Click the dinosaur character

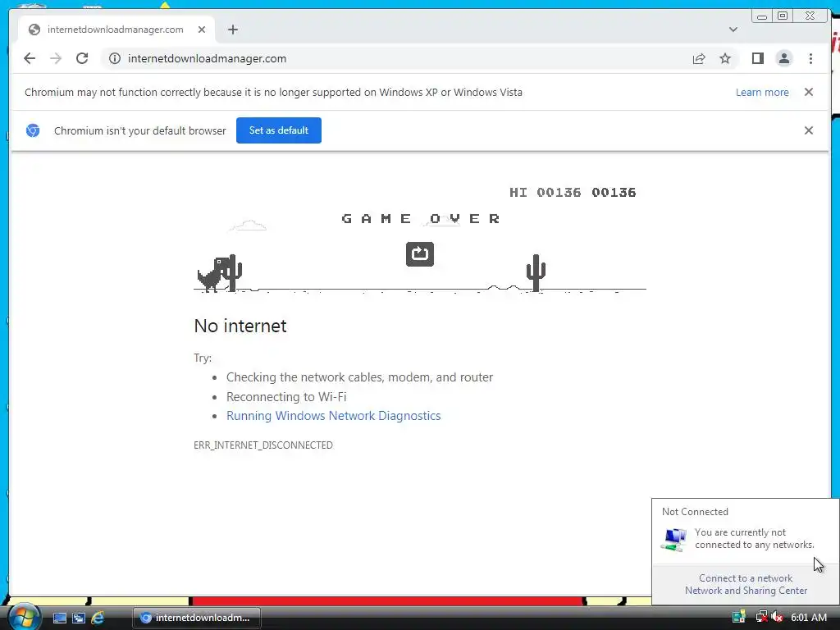pos(211,274)
